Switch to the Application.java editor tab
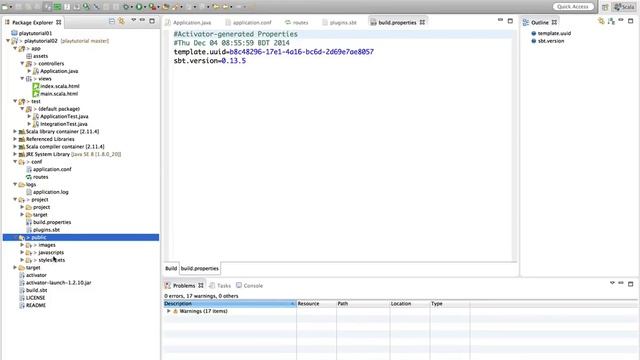640x360 pixels. click(x=188, y=22)
